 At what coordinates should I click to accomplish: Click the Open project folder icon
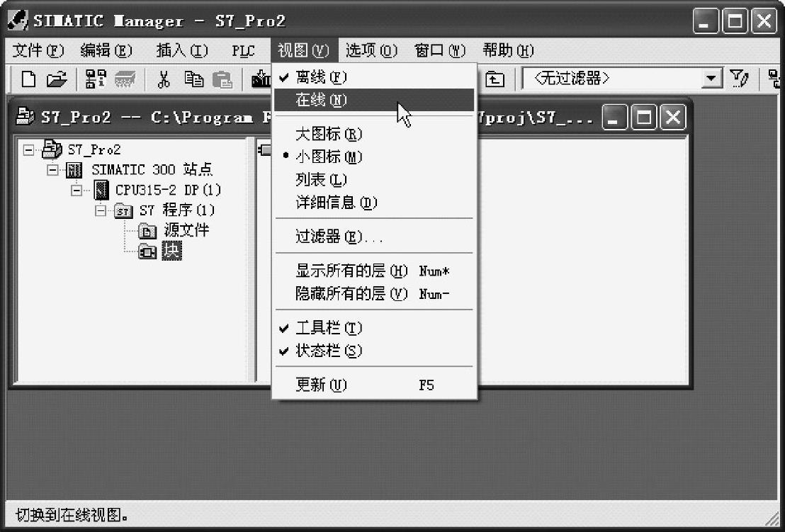57,79
